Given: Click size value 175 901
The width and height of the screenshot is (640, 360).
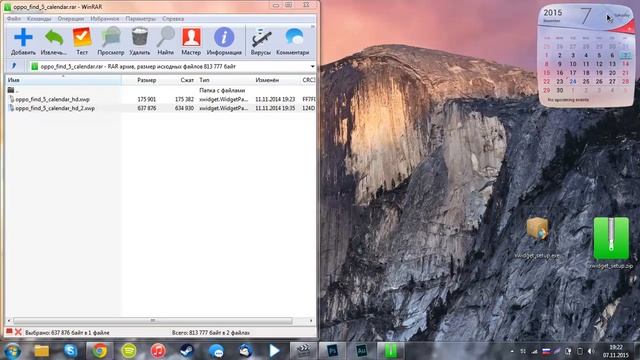Looking at the screenshot, I should pos(147,99).
